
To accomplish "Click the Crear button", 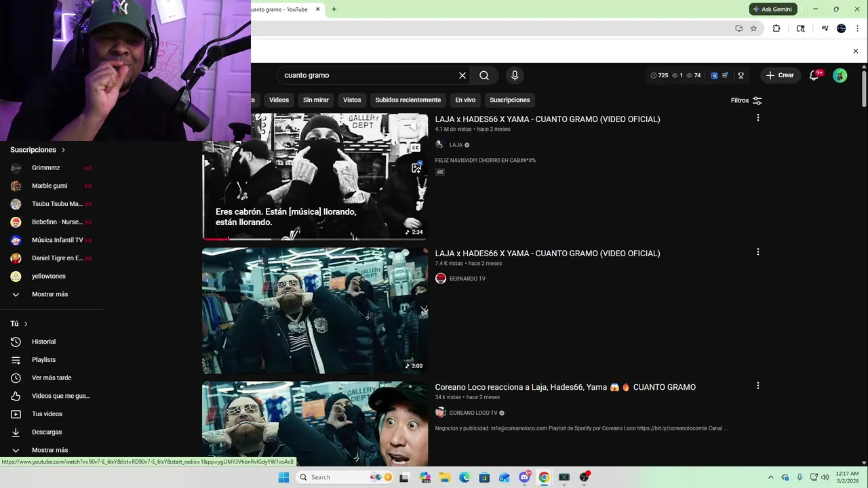I will click(x=780, y=75).
